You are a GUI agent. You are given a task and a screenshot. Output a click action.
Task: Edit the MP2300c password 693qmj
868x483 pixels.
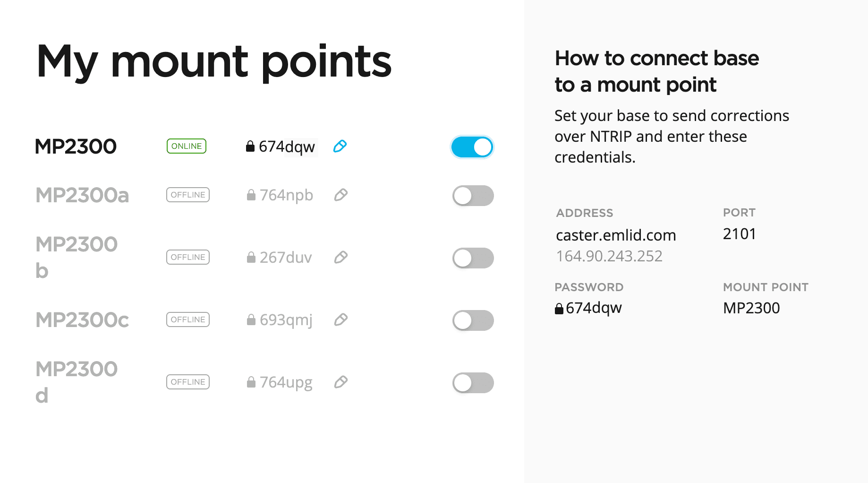(341, 319)
